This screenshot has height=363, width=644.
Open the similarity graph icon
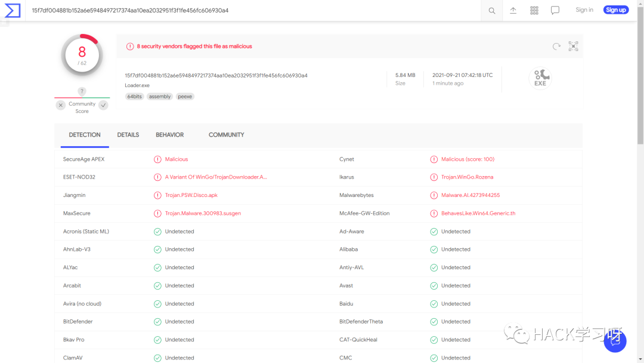(x=574, y=46)
